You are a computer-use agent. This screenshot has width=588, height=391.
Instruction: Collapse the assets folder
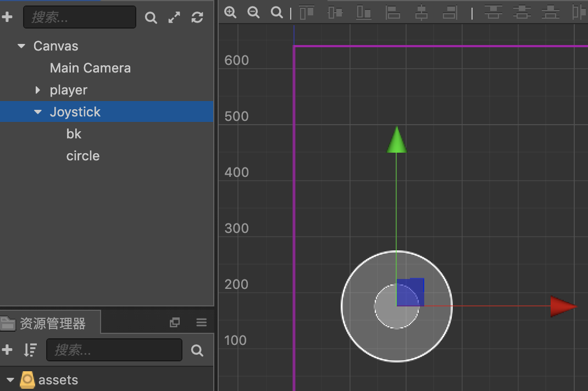tap(10, 380)
